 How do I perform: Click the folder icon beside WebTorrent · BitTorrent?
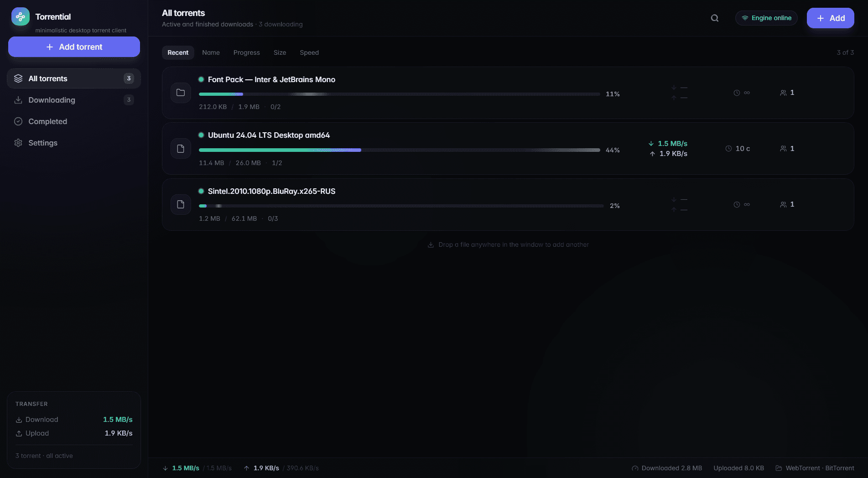(779, 468)
